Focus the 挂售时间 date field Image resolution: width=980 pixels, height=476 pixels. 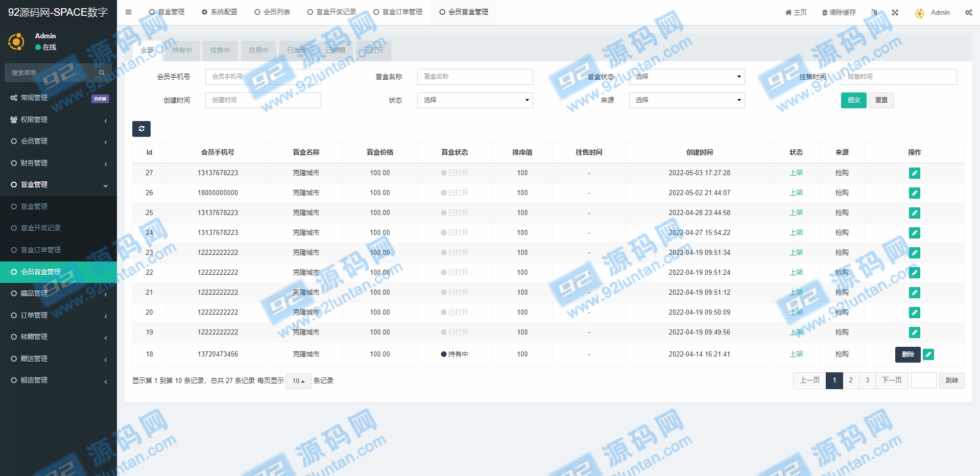(x=899, y=77)
